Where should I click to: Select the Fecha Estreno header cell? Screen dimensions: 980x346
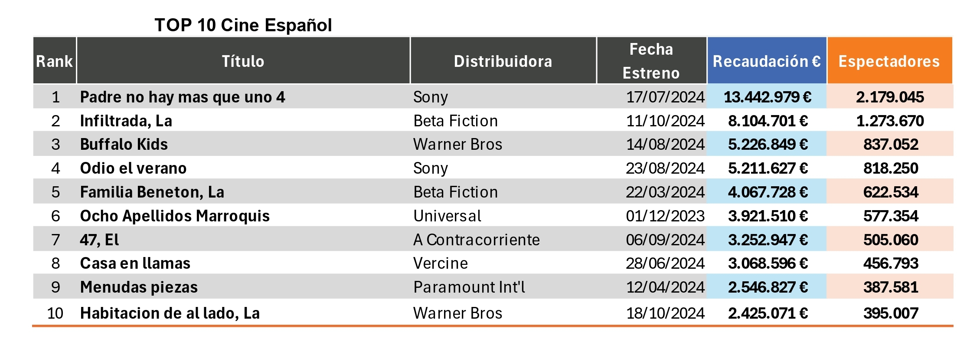651,61
